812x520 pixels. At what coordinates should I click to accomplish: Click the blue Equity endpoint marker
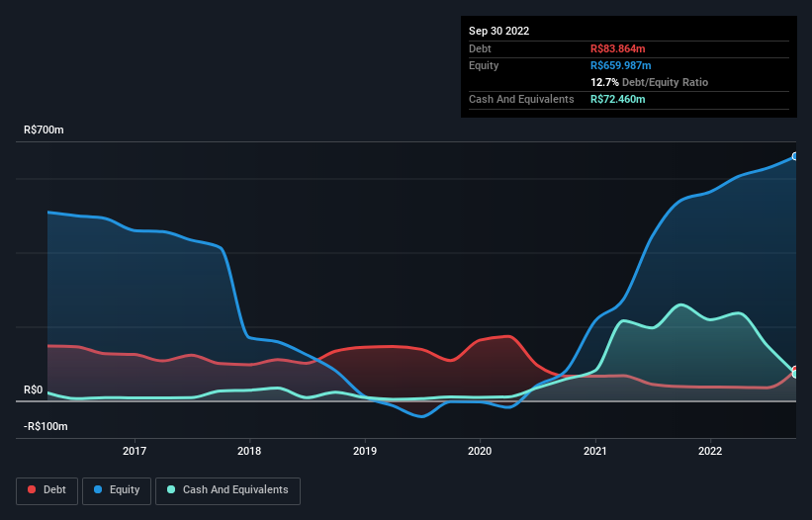[795, 156]
